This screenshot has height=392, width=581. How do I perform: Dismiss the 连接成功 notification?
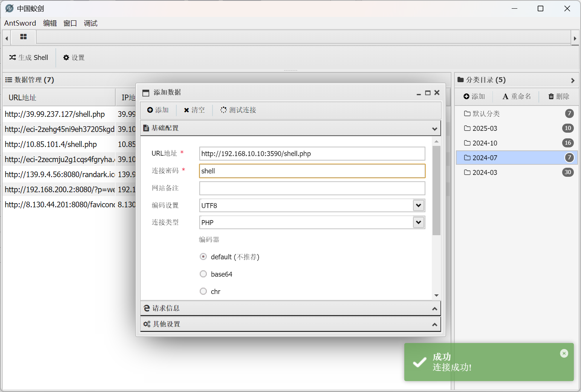(564, 353)
